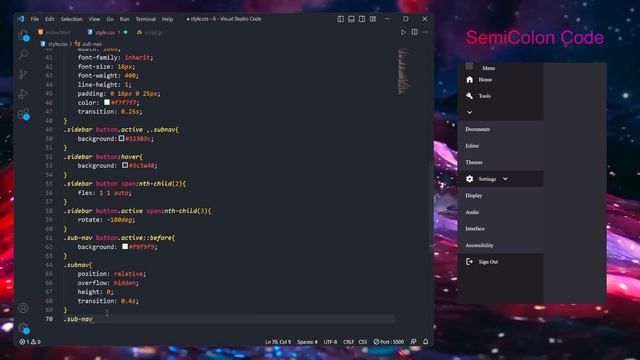Run the file with the play icon
Screen dimensions: 640x360
tap(403, 32)
